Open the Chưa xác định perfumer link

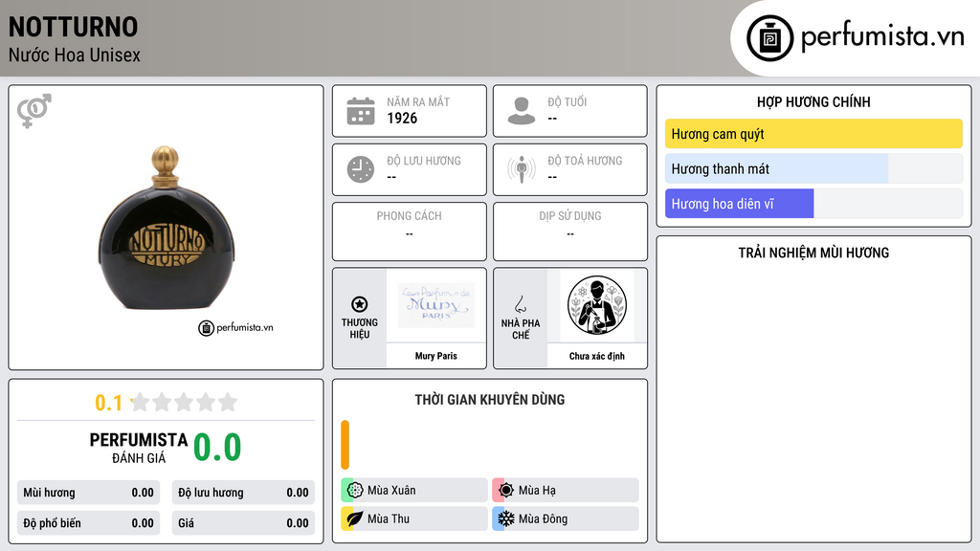pyautogui.click(x=597, y=356)
